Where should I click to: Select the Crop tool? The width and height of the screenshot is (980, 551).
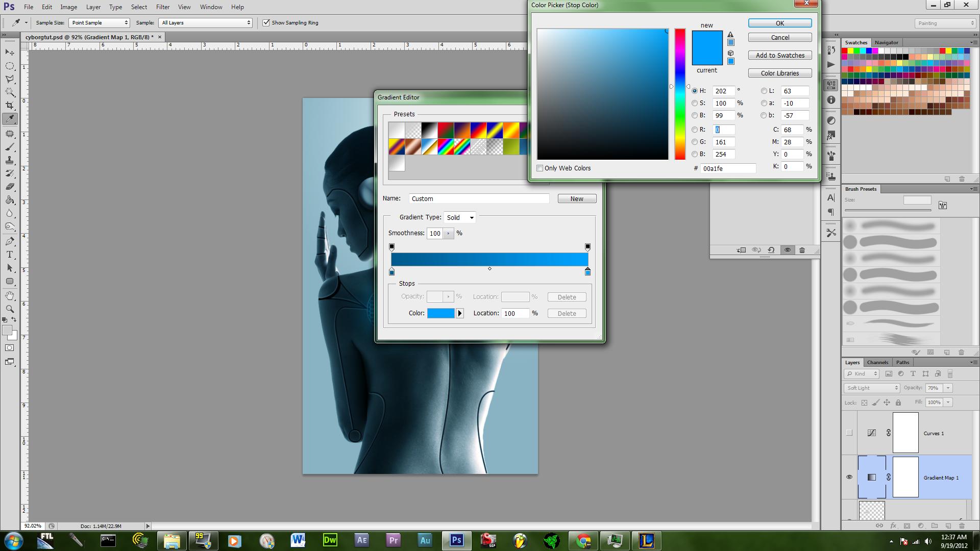(10, 106)
